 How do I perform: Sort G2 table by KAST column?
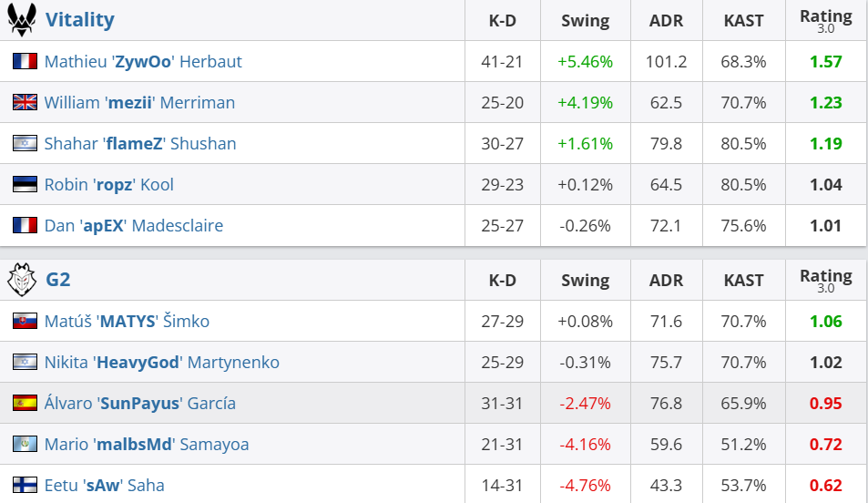pos(743,280)
